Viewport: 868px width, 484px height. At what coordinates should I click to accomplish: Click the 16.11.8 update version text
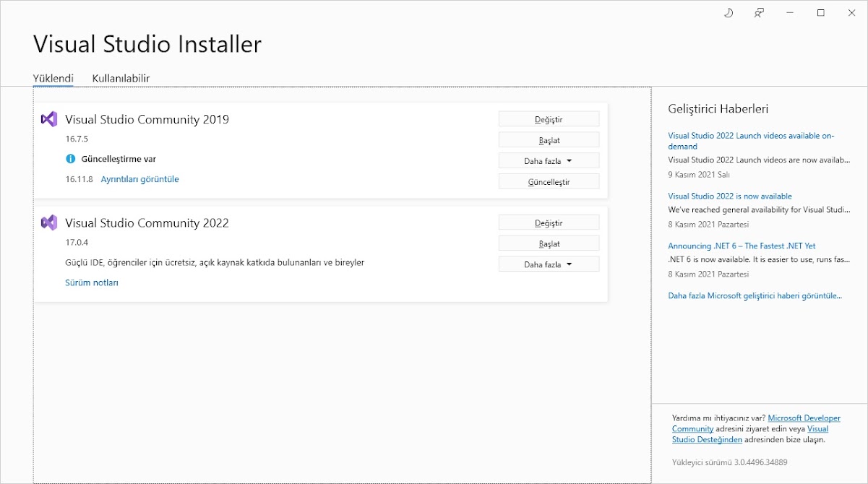(79, 179)
